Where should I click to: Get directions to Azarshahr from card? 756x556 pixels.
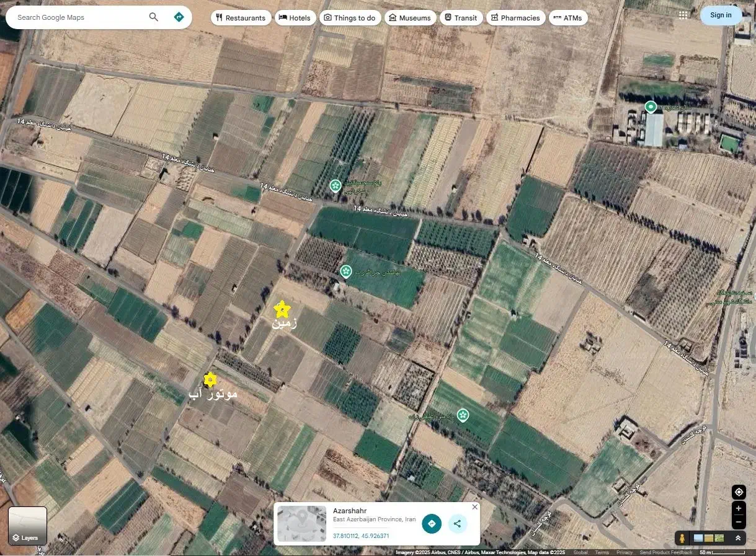point(432,524)
